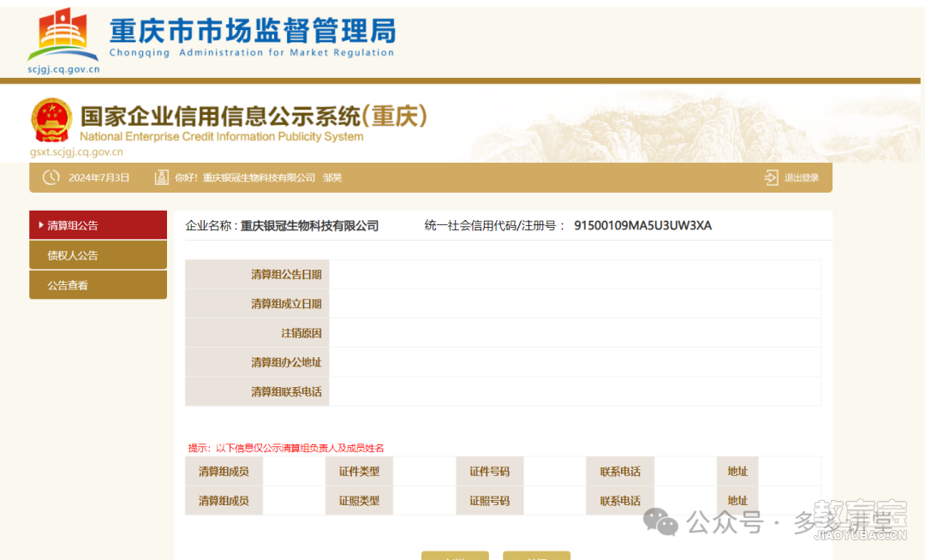Click the empty cell beside 证照类型
925x560 pixels.
point(424,500)
